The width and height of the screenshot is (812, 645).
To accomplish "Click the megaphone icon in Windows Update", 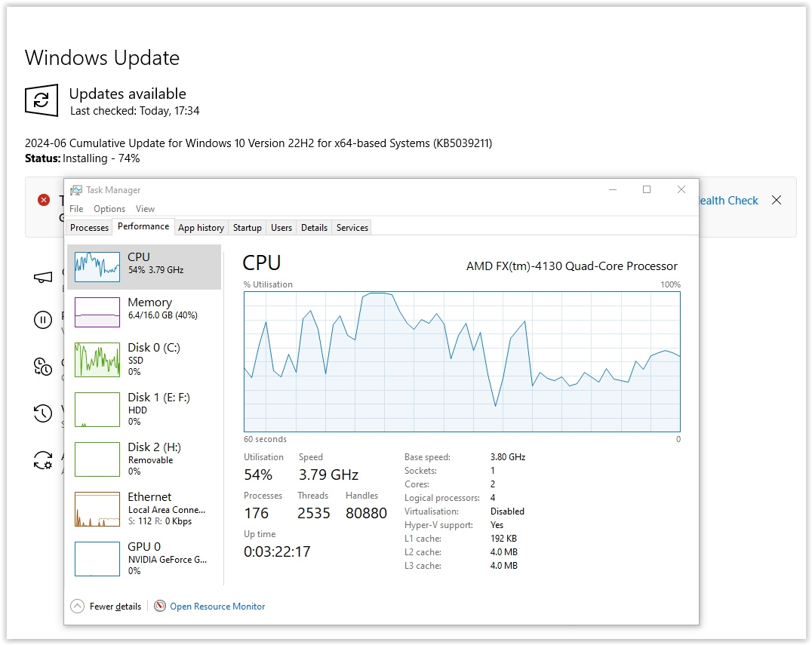I will click(x=43, y=278).
